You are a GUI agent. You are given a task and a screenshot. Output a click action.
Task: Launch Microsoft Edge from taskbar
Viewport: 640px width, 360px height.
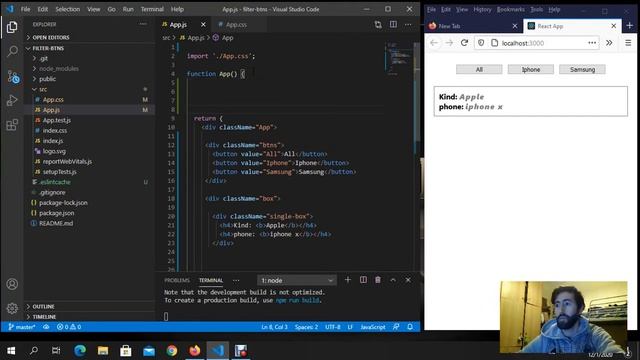pos(80,351)
